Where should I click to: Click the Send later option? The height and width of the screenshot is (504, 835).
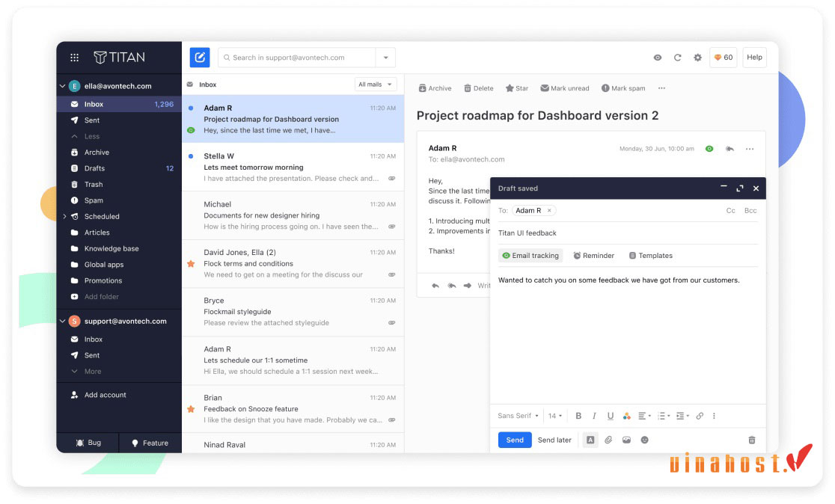pos(554,440)
